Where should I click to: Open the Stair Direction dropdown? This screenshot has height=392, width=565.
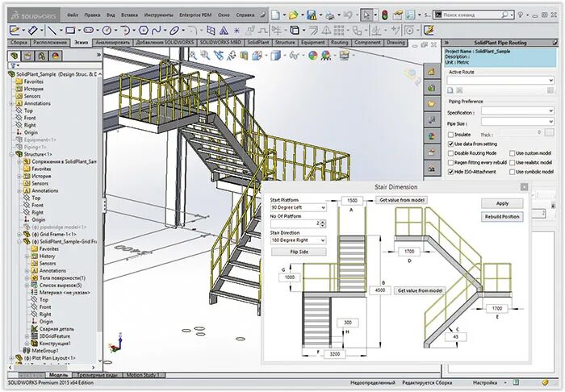(299, 240)
